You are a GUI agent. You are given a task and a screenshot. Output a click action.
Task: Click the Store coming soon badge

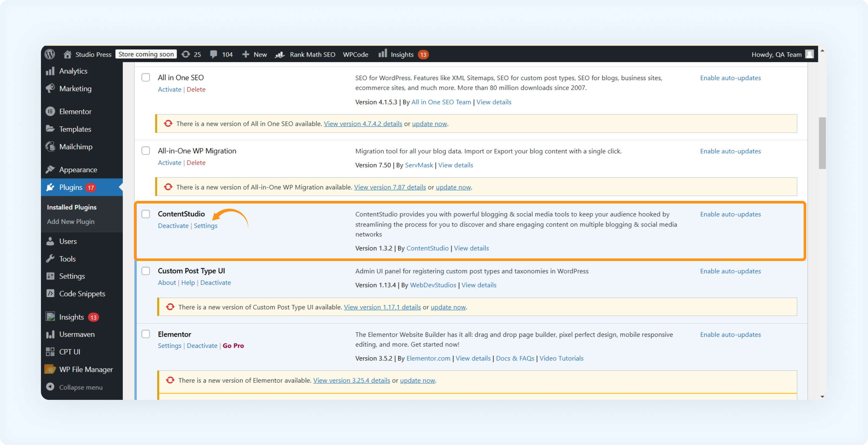click(x=146, y=54)
